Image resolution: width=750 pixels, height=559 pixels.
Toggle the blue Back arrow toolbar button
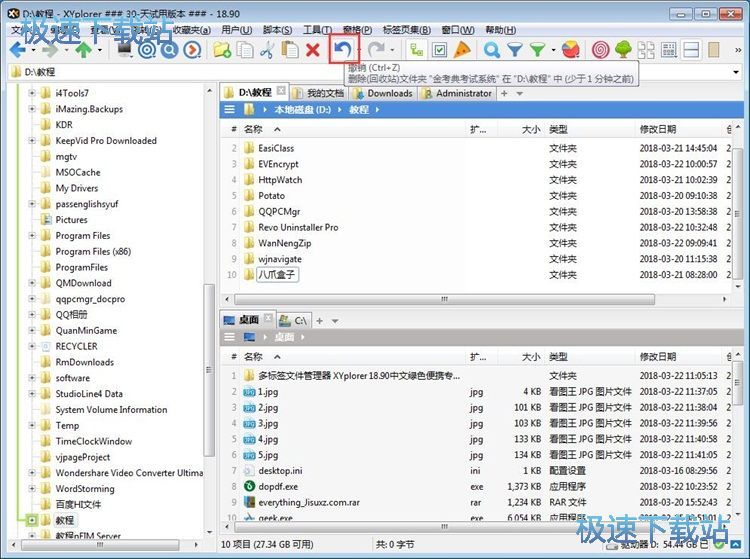pos(18,49)
